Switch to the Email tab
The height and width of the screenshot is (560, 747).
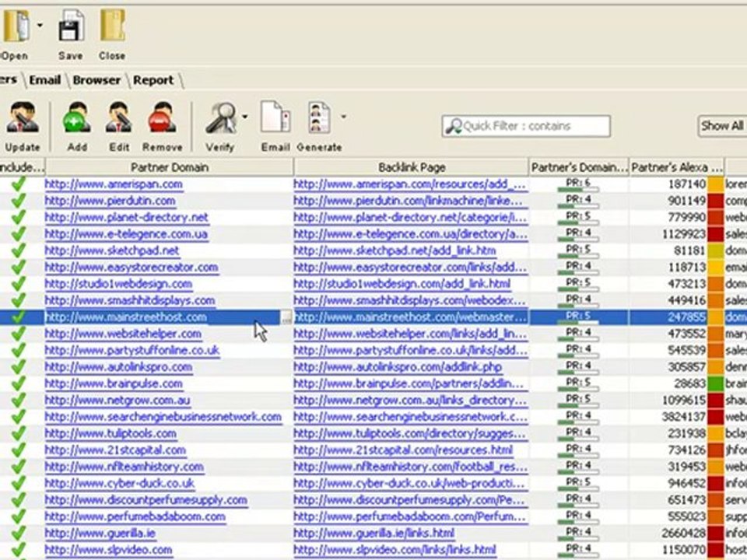point(45,80)
